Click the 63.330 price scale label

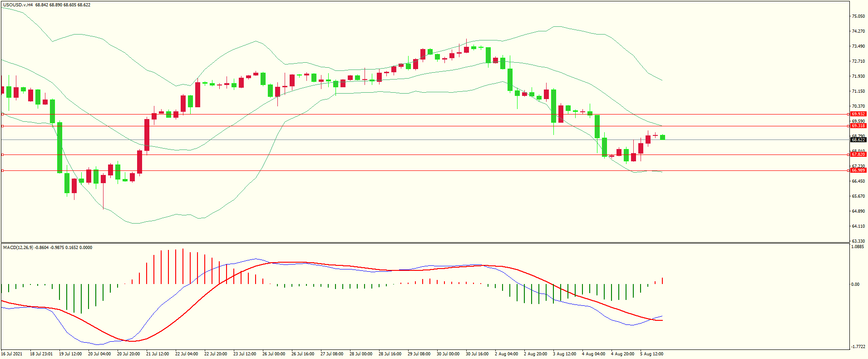coord(858,241)
